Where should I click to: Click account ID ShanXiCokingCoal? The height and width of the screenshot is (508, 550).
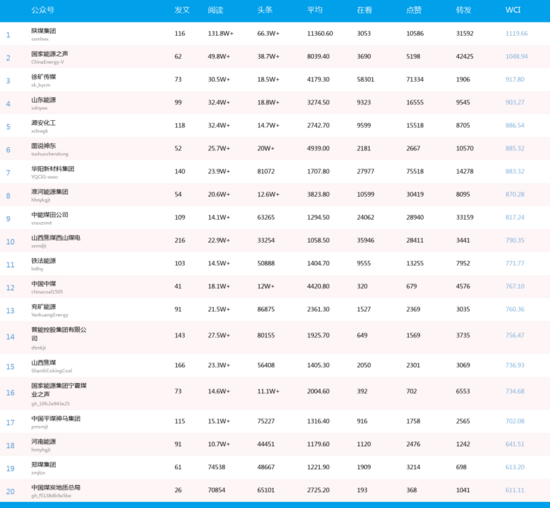[52, 370]
